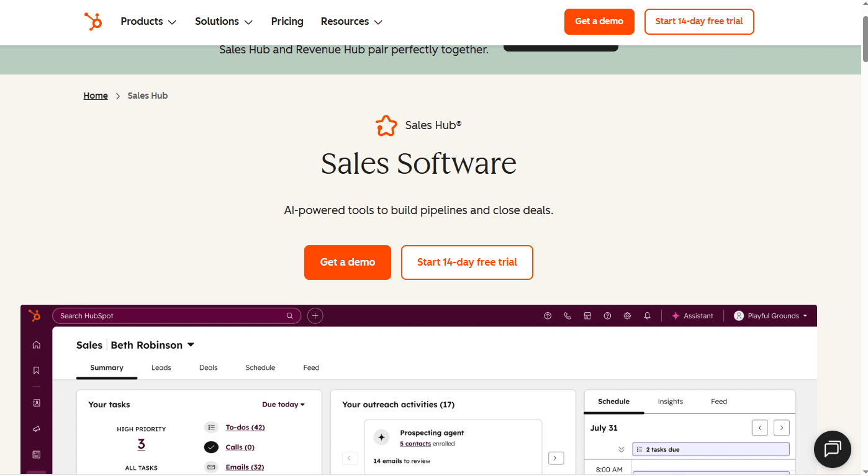Open the Schedule tab under Beth Robinson

click(x=260, y=367)
